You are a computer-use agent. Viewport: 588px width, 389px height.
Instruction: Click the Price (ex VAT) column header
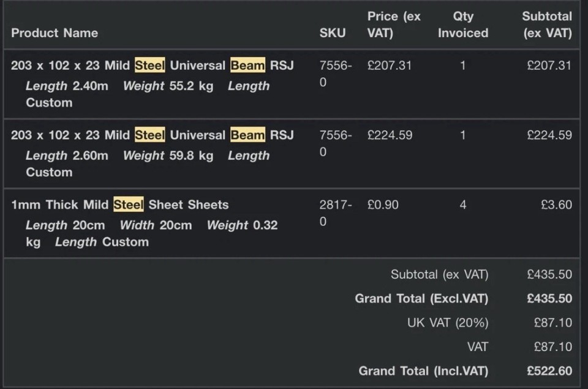click(394, 25)
